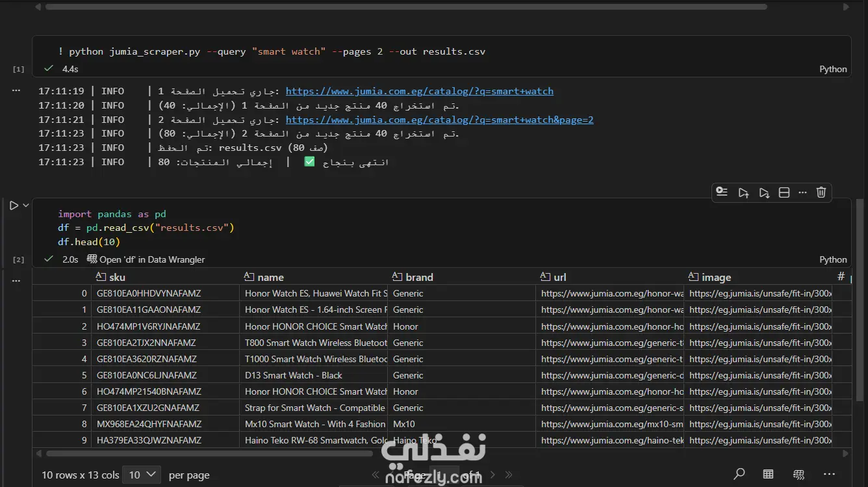
Task: Select '10 rows x 13 cols' label
Action: (81, 475)
